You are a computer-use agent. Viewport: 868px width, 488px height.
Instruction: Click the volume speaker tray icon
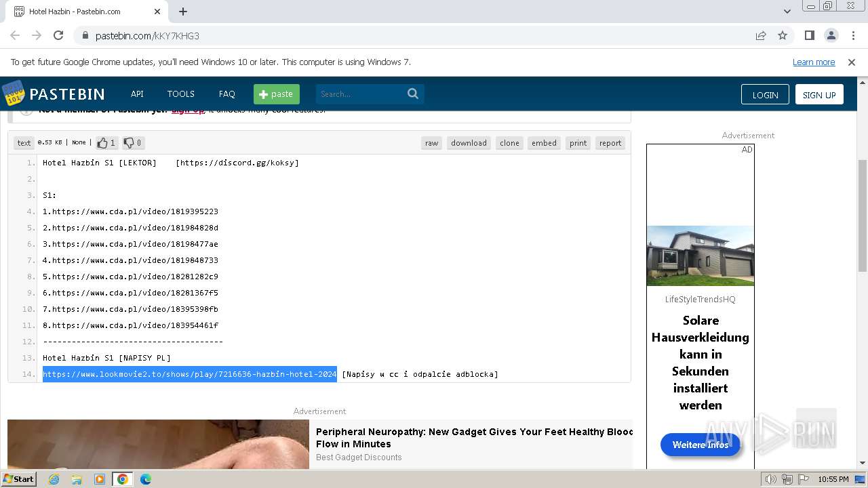[771, 479]
